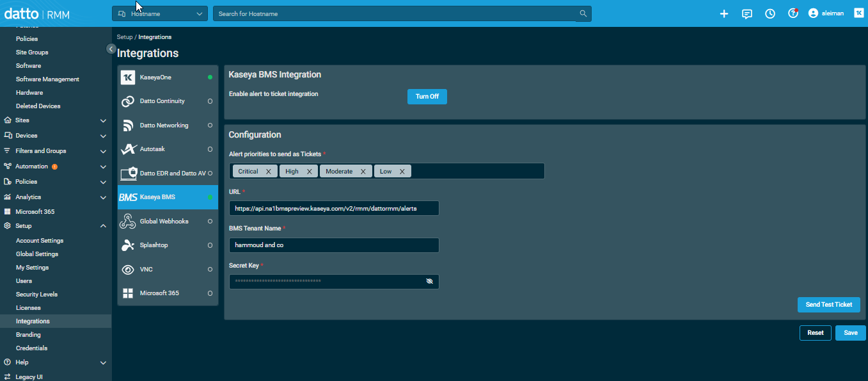Collapse the Setup sidebar section
This screenshot has width=868, height=381.
pos(103,226)
